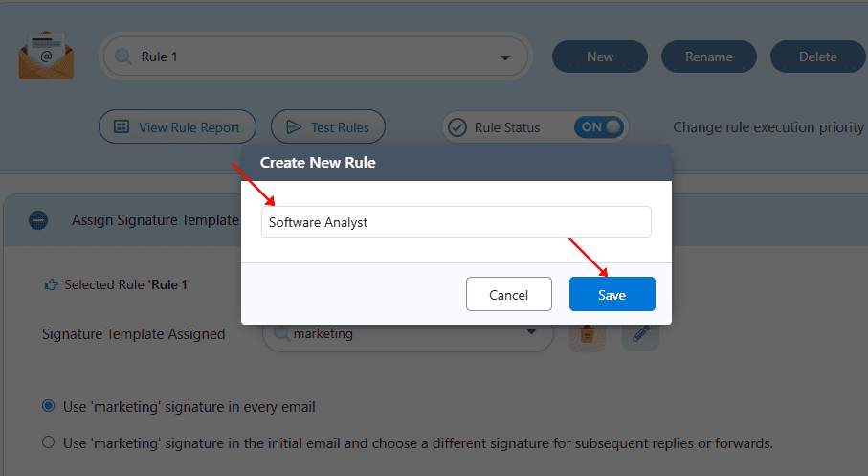Switch off the Rule Status ON toggle
This screenshot has width=868, height=476.
[599, 126]
